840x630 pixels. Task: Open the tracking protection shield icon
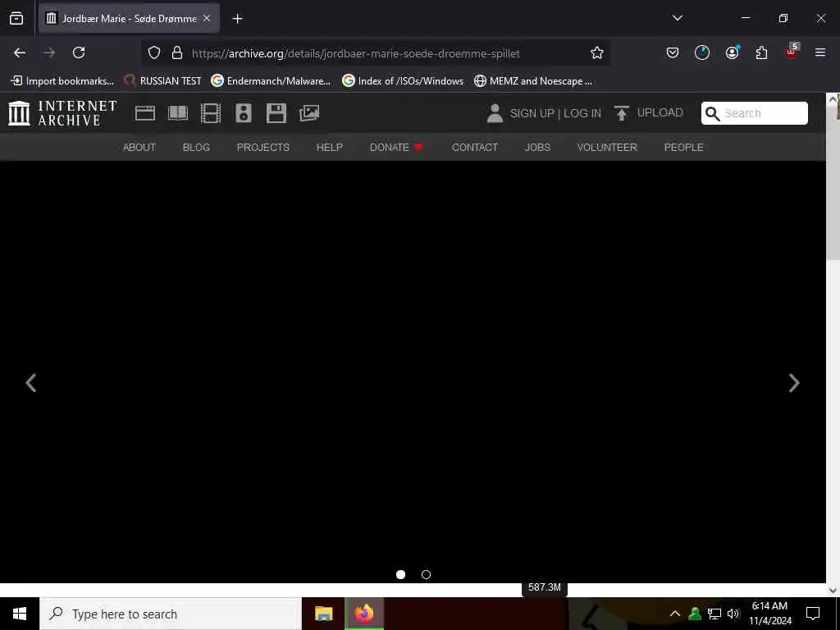[154, 52]
